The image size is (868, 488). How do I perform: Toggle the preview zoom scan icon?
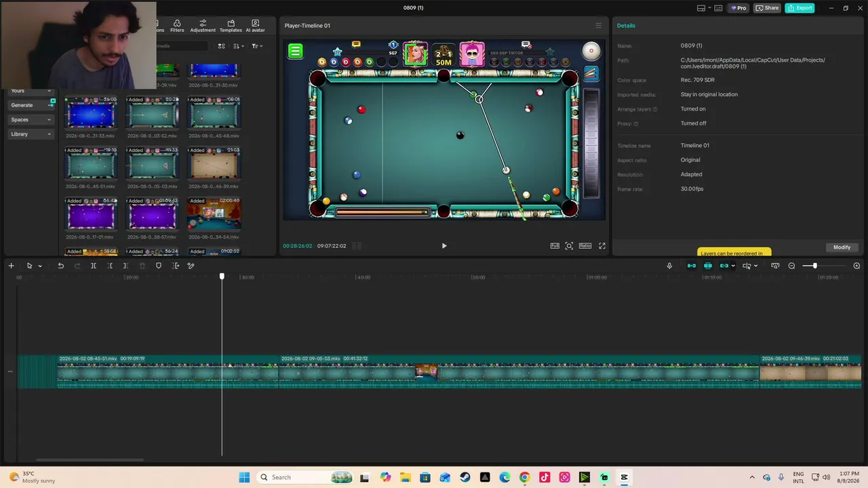coord(569,246)
